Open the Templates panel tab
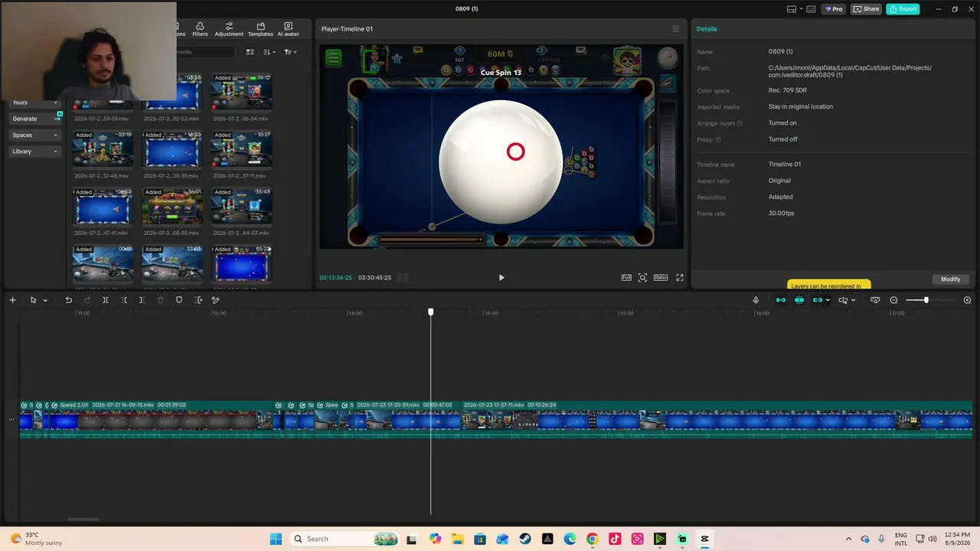The image size is (980, 551). (260, 29)
